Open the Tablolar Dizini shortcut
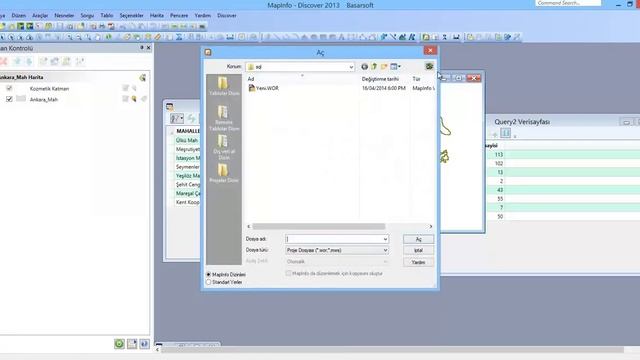Image resolution: width=640 pixels, height=360 pixels. (x=224, y=86)
